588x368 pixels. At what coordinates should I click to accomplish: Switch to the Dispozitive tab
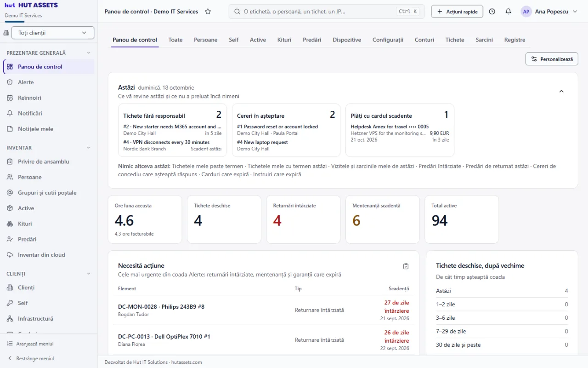tap(347, 40)
